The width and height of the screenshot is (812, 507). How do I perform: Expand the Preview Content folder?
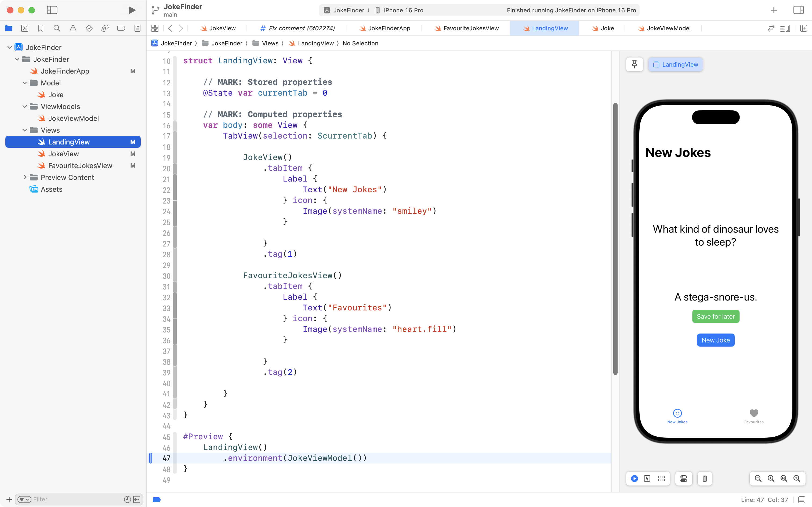[x=25, y=178]
